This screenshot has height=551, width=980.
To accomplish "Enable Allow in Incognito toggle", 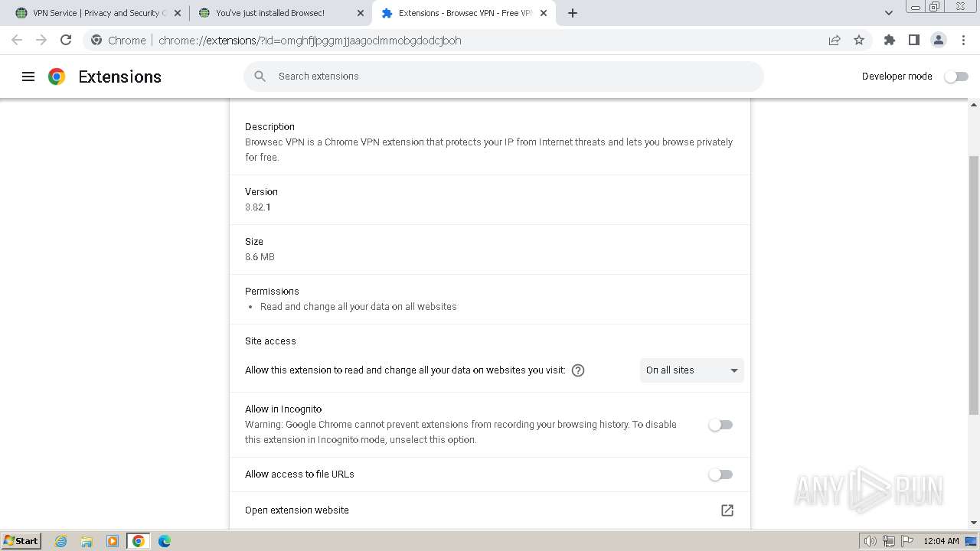I will tap(720, 425).
